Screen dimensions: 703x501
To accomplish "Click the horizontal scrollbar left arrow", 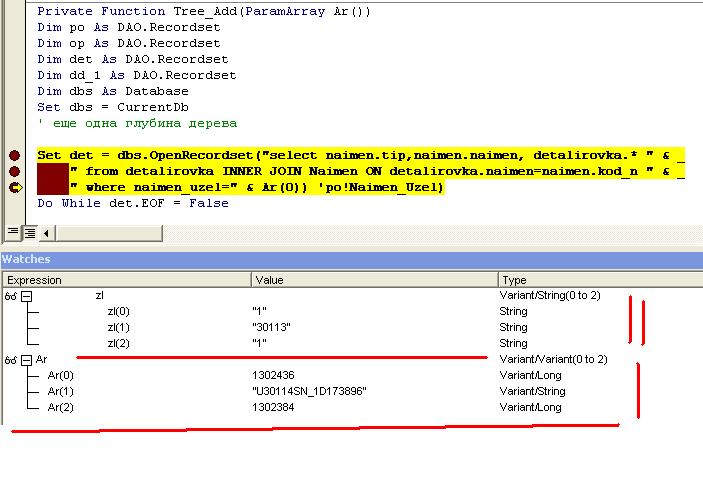I will [x=46, y=233].
